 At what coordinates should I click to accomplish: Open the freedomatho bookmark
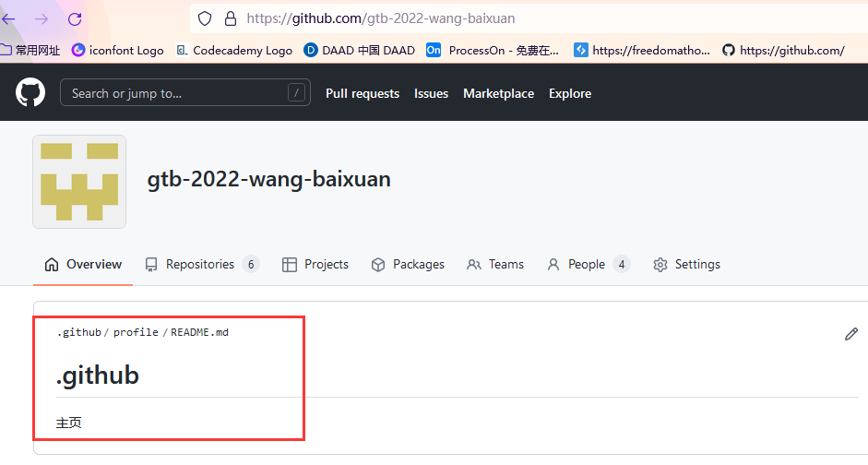click(x=642, y=51)
